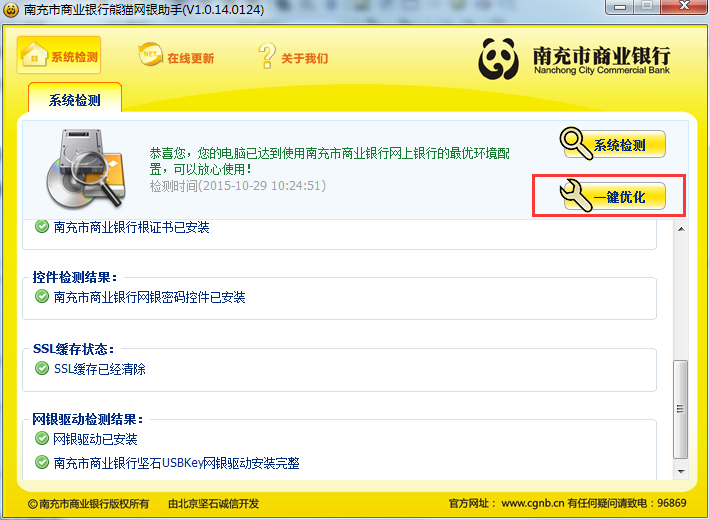
Task: Click green check beside 南充市商业银行根证书已安装
Action: click(x=42, y=226)
